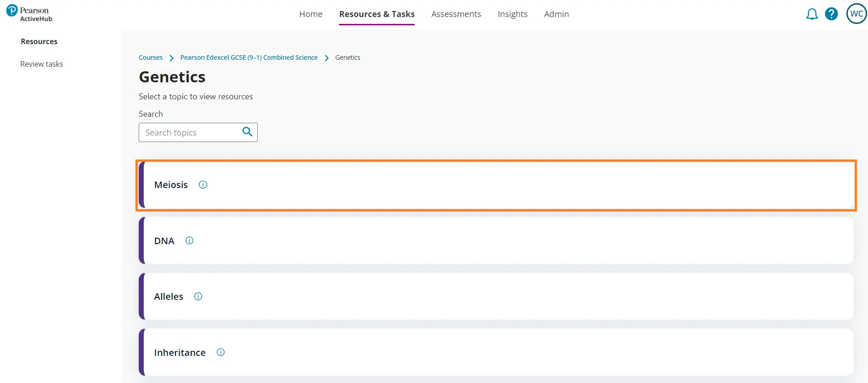Click the Pearson ActiveHub logo

point(29,14)
